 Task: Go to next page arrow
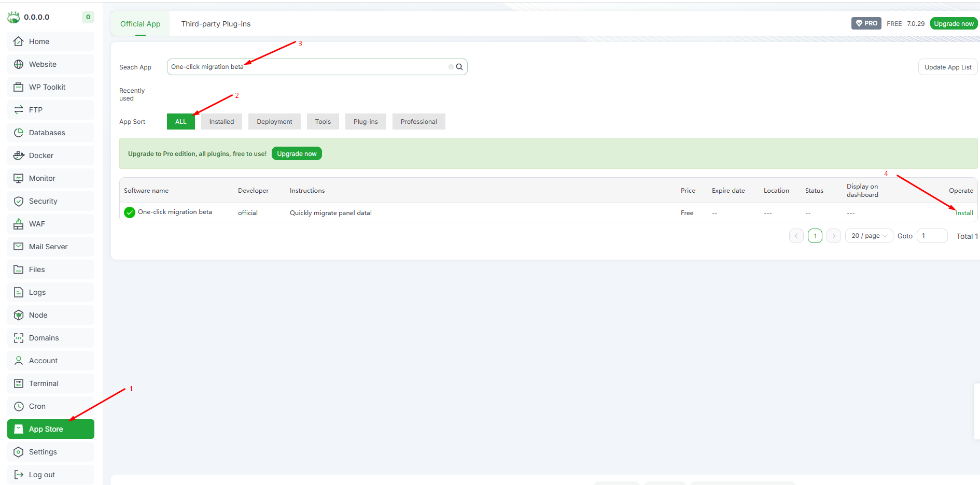[x=833, y=236]
